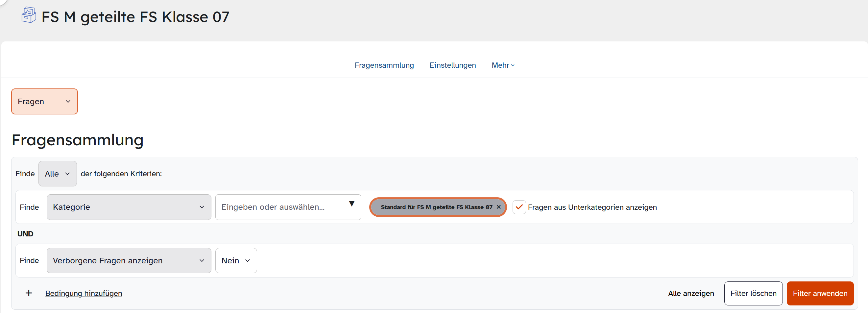Click the plus icon to add condition
The width and height of the screenshot is (868, 313).
tap(29, 293)
